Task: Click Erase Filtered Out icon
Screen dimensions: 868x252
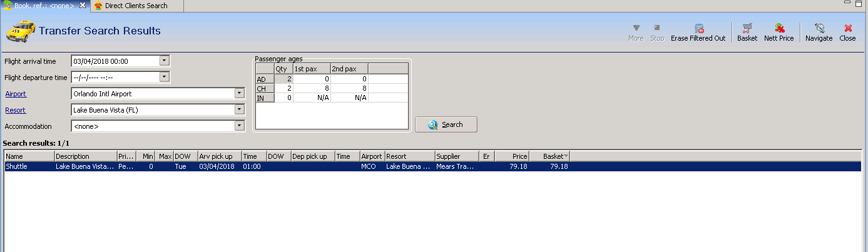Action: [698, 33]
